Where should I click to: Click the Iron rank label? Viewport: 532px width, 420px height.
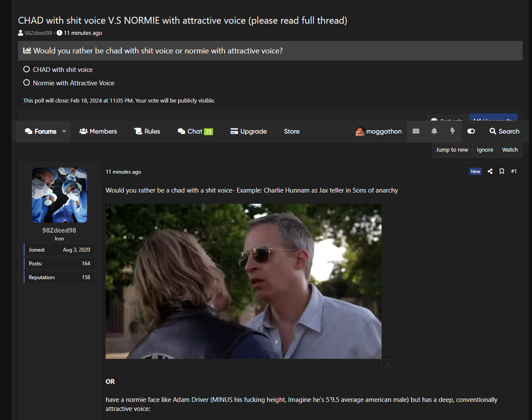pyautogui.click(x=59, y=239)
